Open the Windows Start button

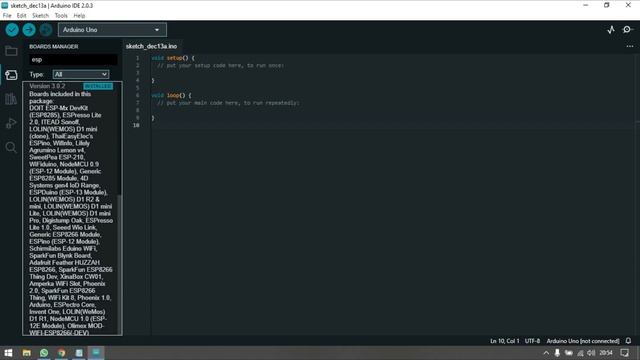8,353
